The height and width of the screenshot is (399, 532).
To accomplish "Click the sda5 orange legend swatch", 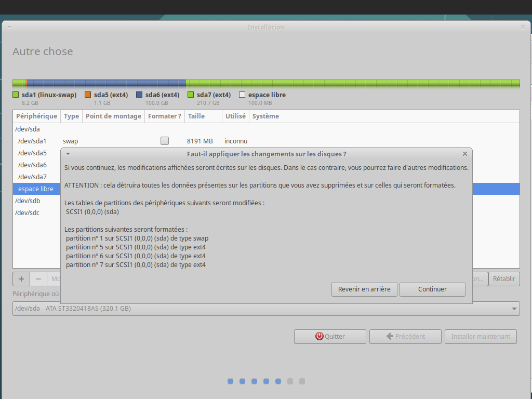I will pos(88,95).
